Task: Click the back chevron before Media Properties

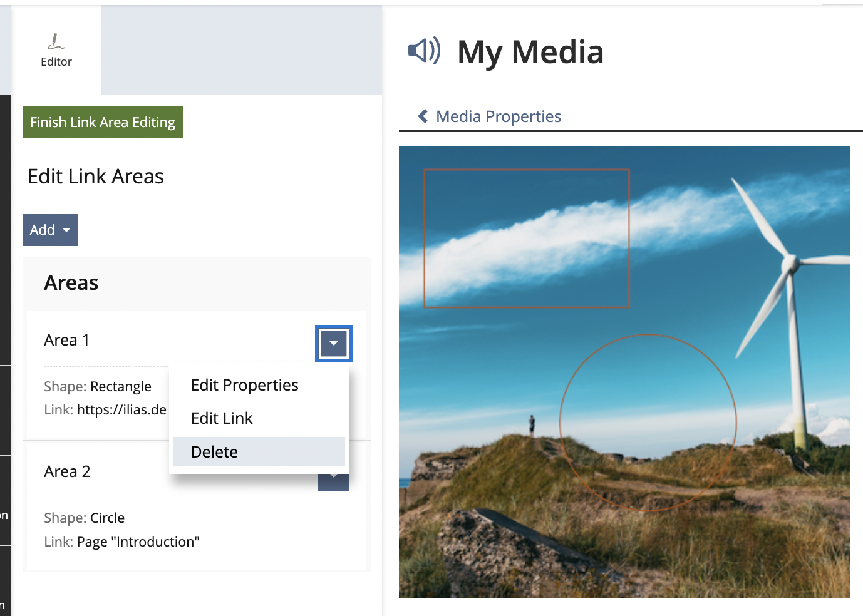Action: click(423, 116)
